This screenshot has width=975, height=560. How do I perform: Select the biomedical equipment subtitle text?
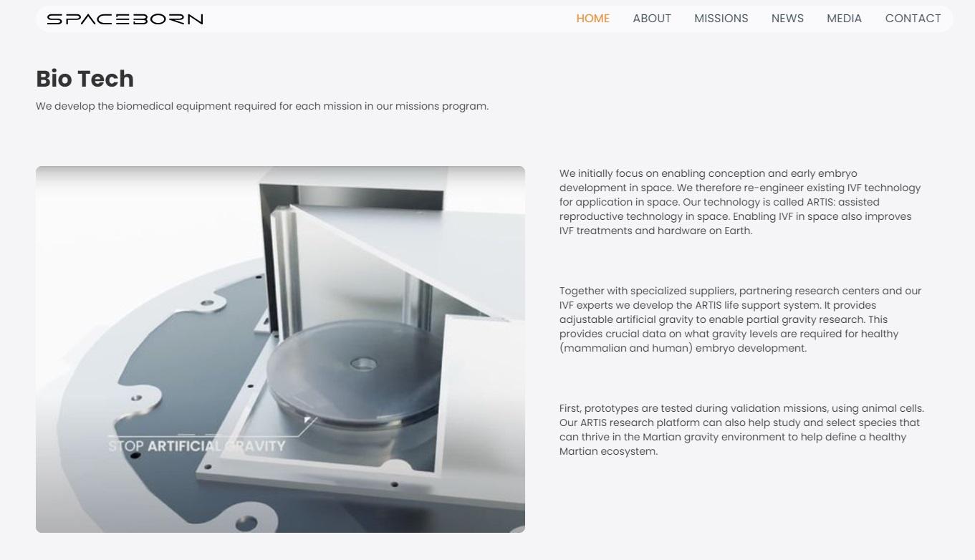click(262, 106)
